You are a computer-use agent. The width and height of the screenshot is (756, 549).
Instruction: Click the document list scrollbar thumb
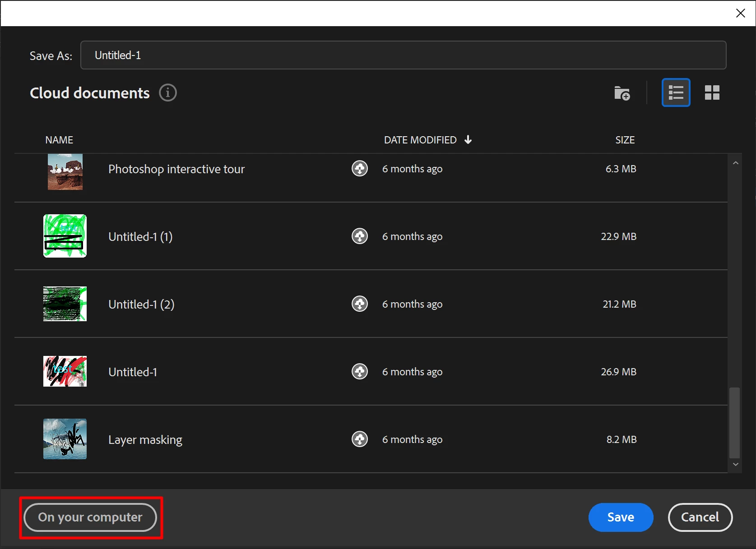[735, 423]
